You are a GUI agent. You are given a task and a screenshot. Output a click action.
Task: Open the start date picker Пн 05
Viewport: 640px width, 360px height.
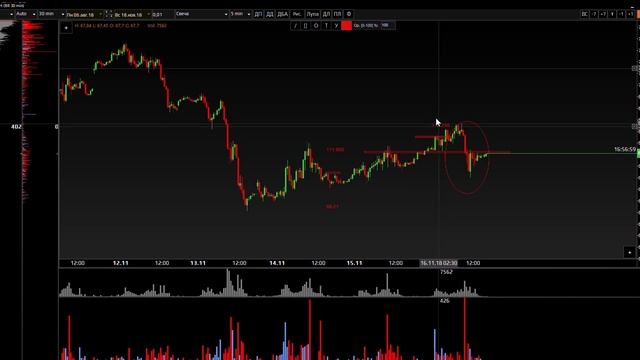coord(84,15)
